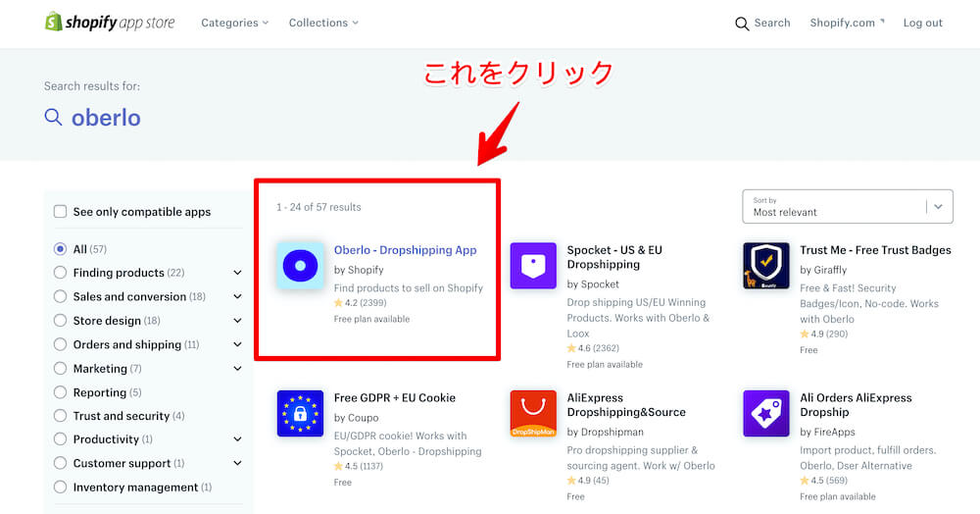Select Customer support filter radio
The image size is (980, 514).
(60, 463)
